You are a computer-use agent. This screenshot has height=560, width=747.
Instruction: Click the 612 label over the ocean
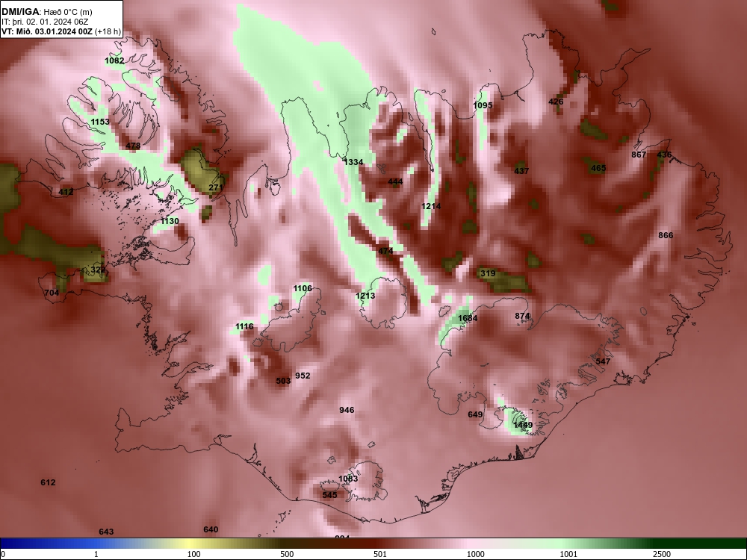point(48,482)
